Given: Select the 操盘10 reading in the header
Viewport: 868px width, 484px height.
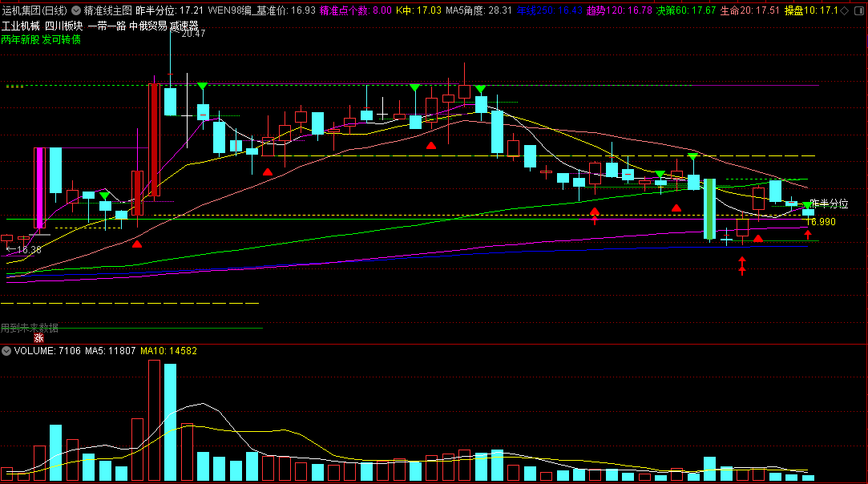Looking at the screenshot, I should click(x=811, y=10).
